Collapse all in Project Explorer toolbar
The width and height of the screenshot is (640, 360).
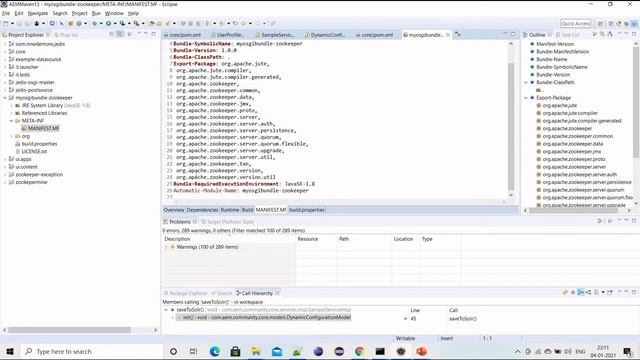111,35
